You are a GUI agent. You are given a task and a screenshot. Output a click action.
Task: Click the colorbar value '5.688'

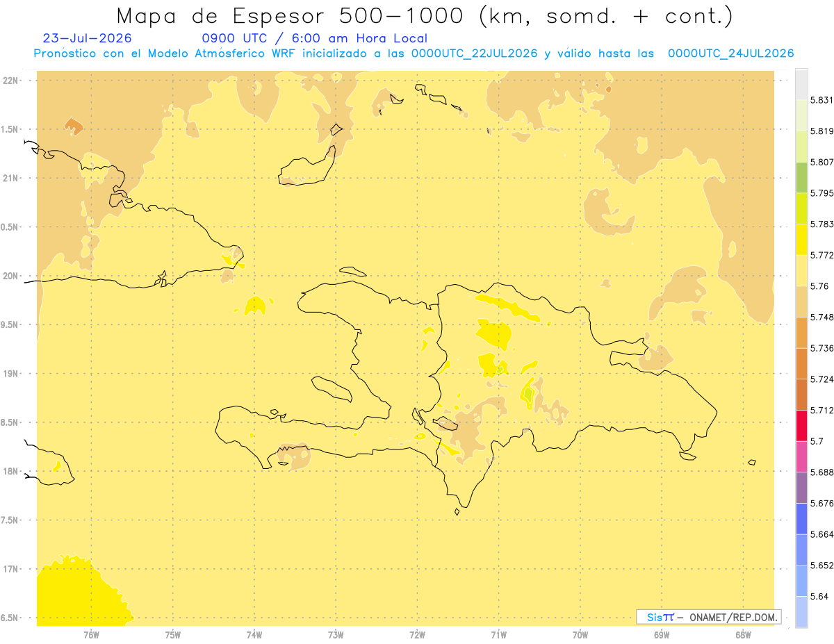[821, 472]
